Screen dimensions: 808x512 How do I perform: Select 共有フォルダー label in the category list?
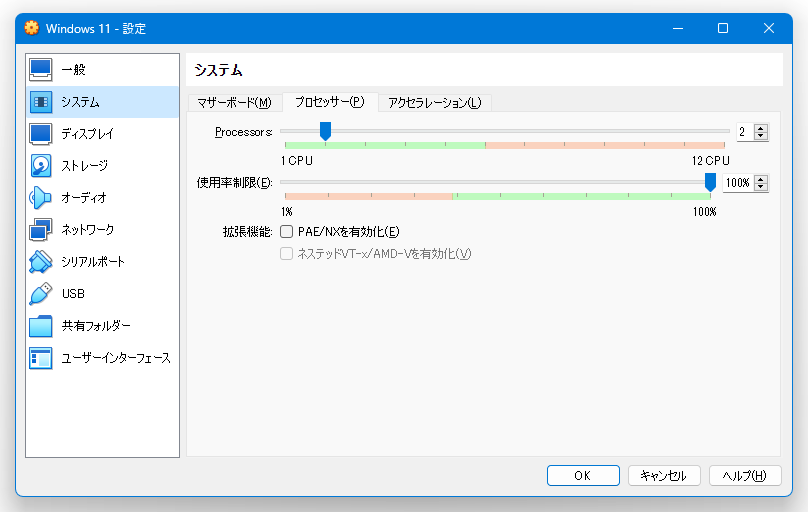click(x=96, y=326)
